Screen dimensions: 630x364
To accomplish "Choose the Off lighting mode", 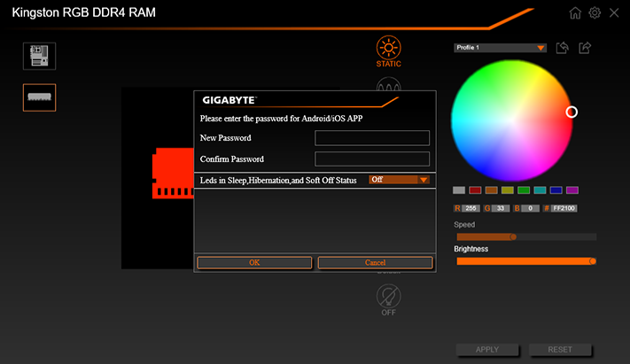I will click(388, 300).
